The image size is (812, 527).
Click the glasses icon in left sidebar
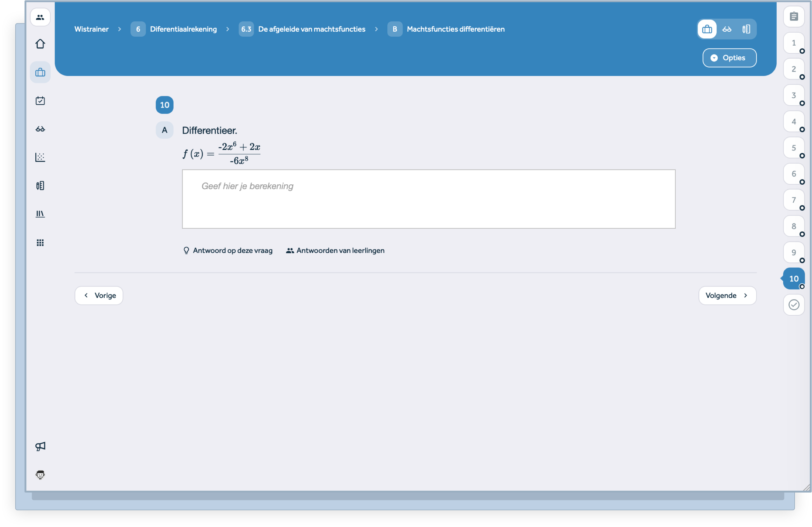(40, 129)
